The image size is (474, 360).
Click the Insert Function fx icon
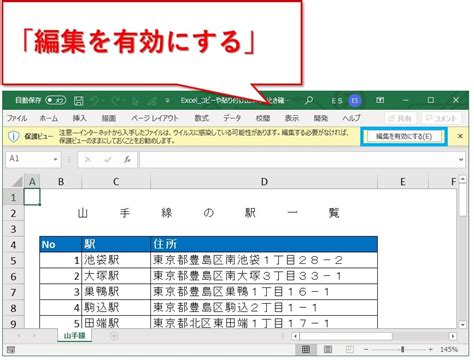127,160
